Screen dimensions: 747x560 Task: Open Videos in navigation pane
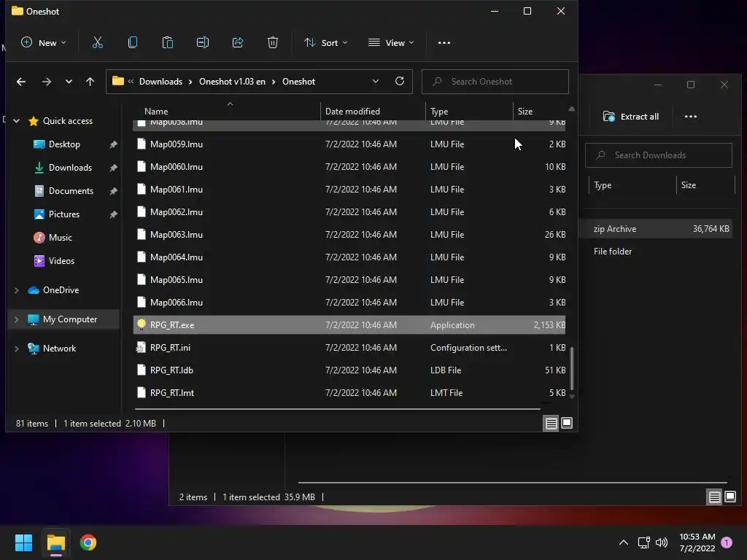pyautogui.click(x=61, y=261)
